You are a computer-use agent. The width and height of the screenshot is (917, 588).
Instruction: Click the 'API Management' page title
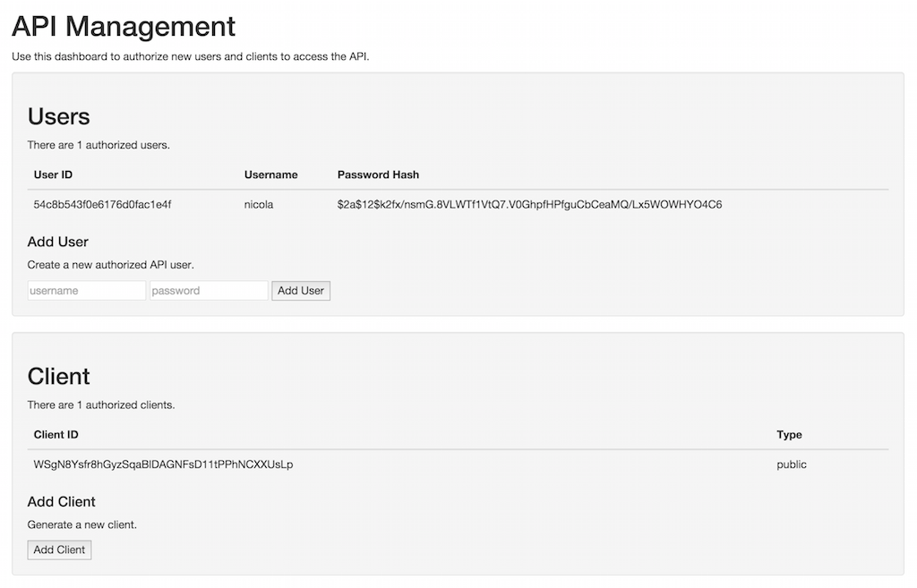tap(124, 27)
